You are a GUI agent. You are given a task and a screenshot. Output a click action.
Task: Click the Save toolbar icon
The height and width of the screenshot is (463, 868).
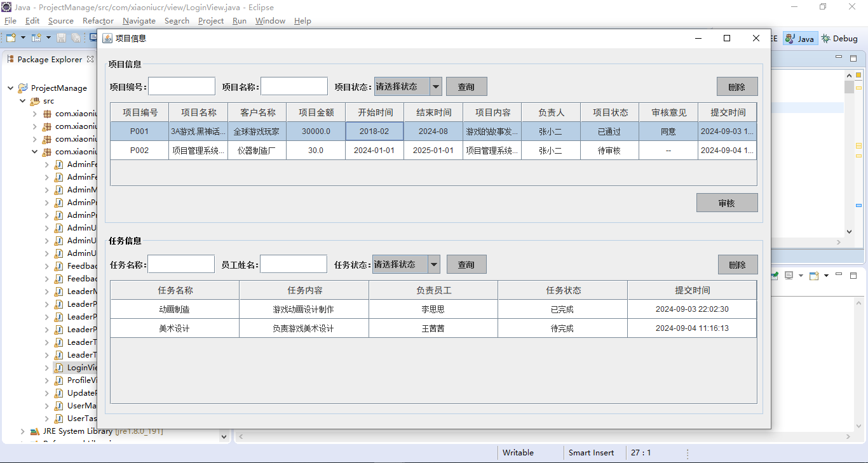click(62, 38)
